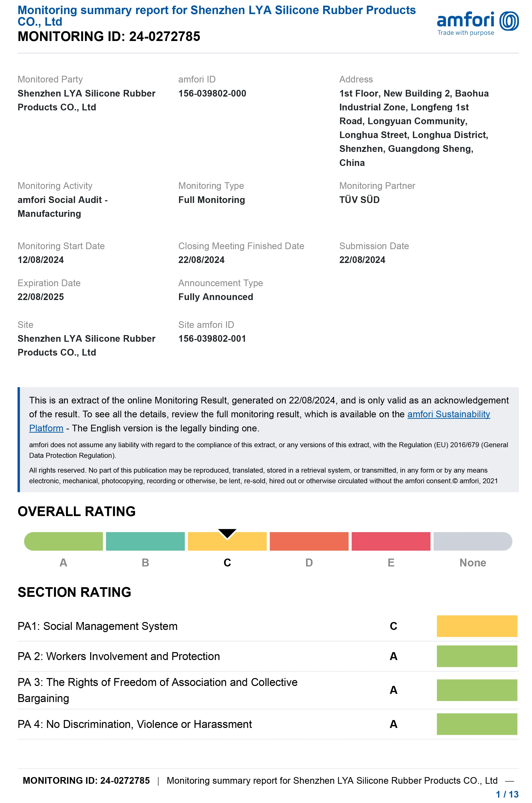This screenshot has width=532, height=803.
Task: Click the black triangle marker above the C rating
Action: click(x=227, y=533)
